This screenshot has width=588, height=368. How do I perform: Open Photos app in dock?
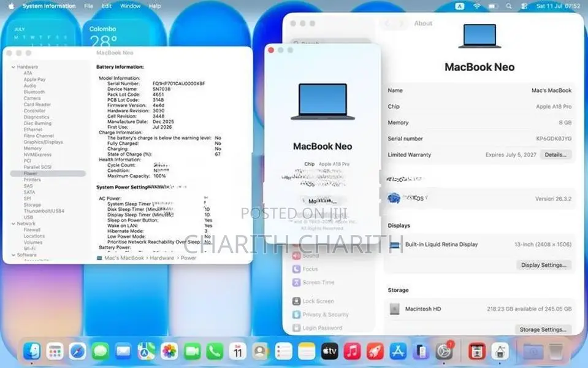point(169,351)
